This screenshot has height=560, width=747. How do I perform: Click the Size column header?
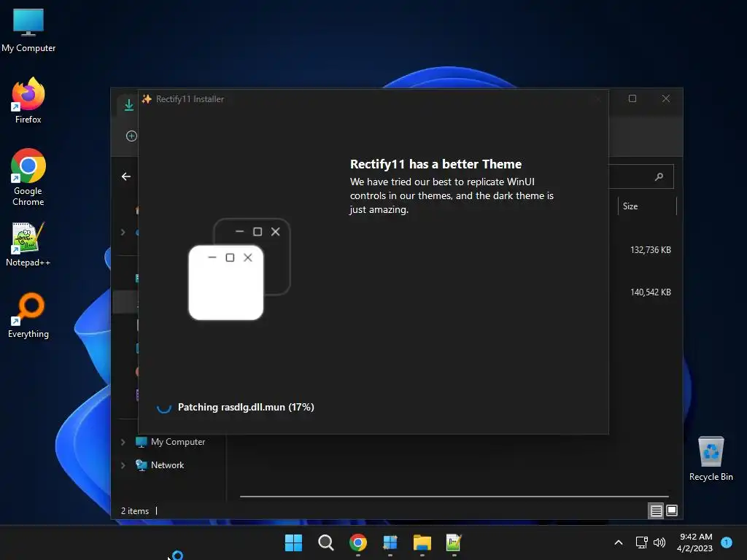pyautogui.click(x=647, y=206)
